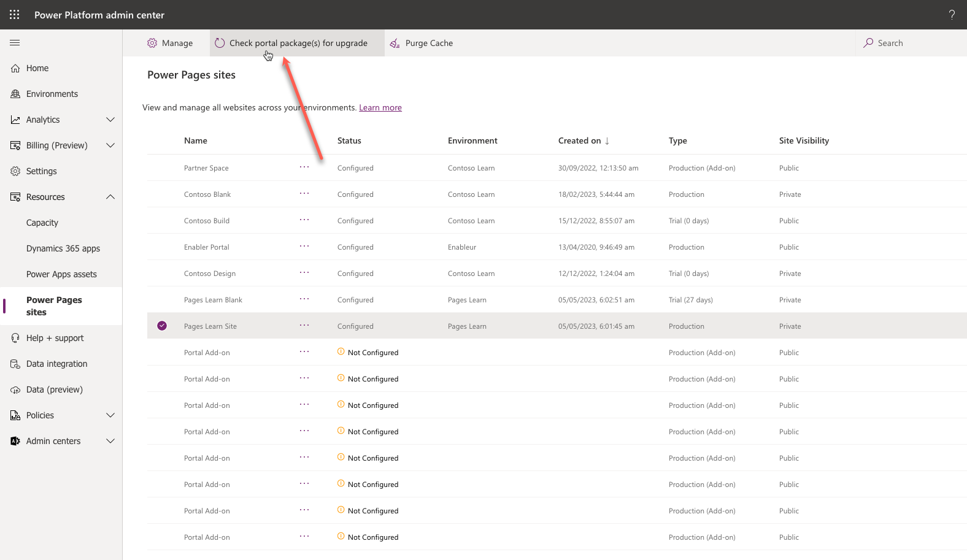The image size is (967, 560).
Task: Click the Admin centers icon
Action: [15, 441]
